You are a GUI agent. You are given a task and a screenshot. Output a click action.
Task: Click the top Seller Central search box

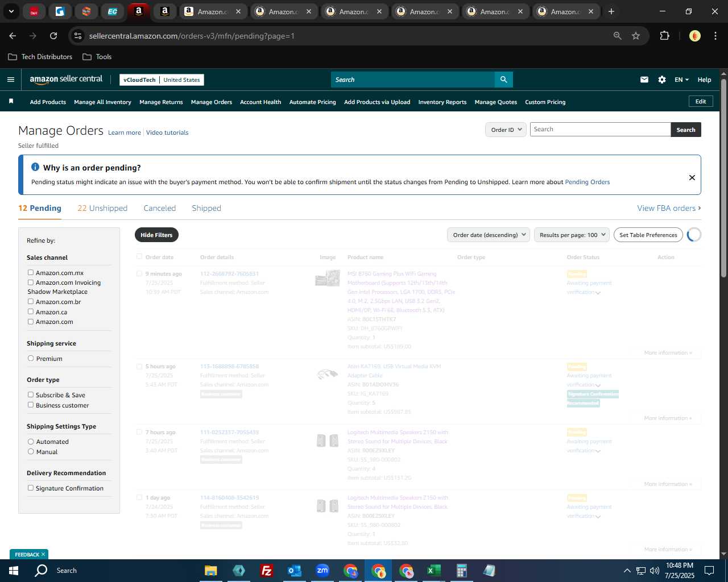tap(413, 80)
